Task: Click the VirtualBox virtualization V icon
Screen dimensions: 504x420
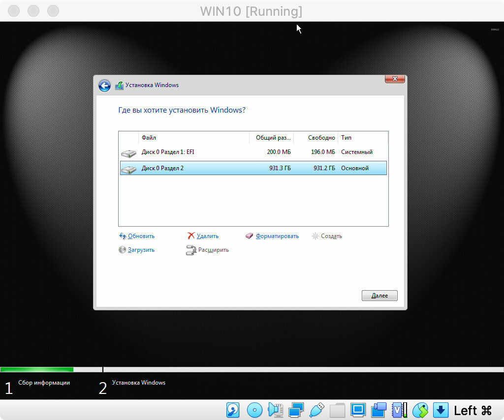Action: tap(399, 410)
